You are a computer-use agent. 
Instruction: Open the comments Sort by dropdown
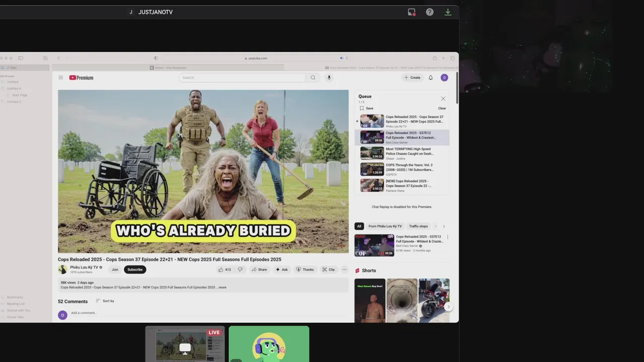click(105, 301)
